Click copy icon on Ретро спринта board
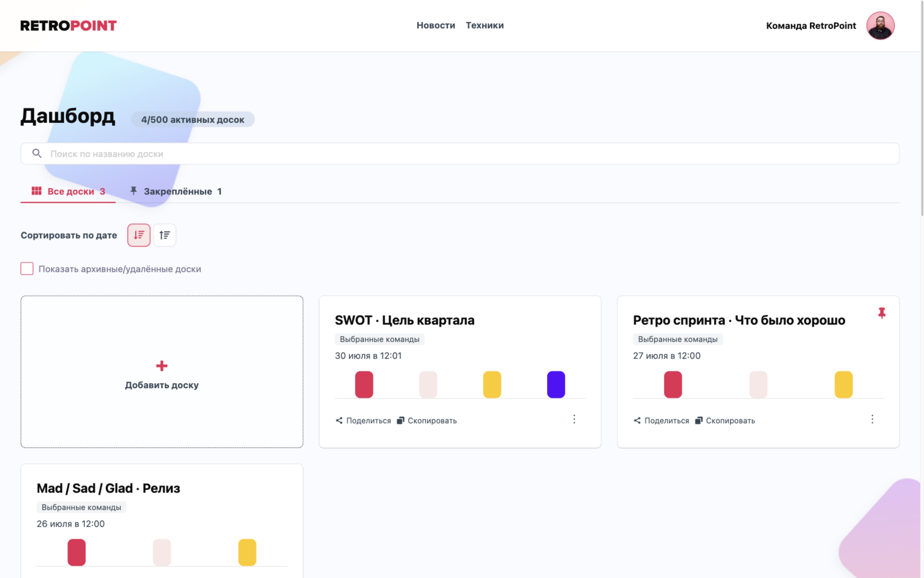 (699, 420)
